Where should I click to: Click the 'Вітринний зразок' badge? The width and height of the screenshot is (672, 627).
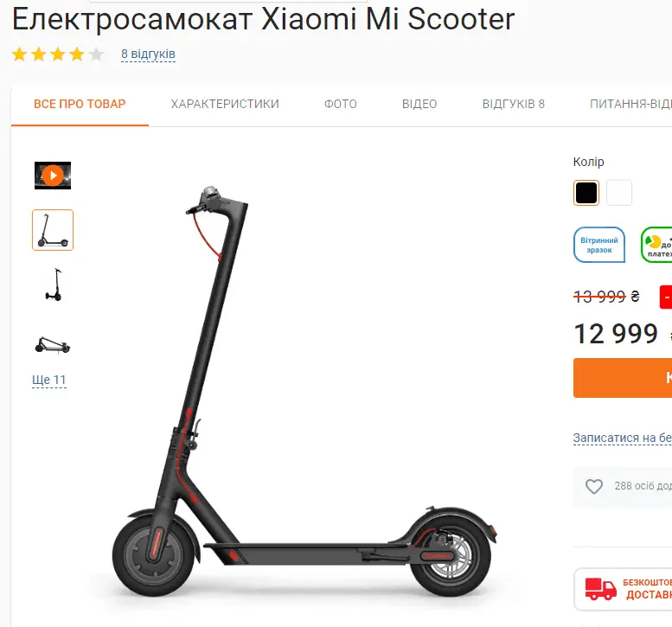coord(599,245)
